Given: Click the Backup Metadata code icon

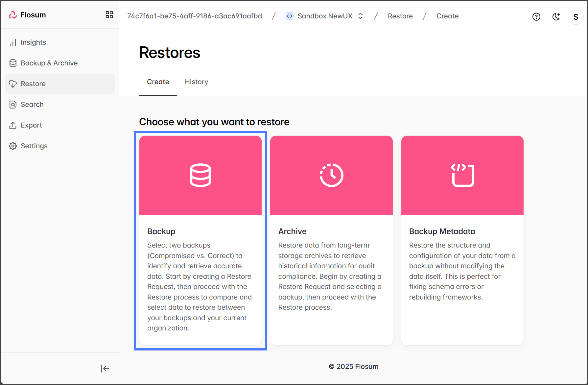Looking at the screenshot, I should [x=462, y=175].
